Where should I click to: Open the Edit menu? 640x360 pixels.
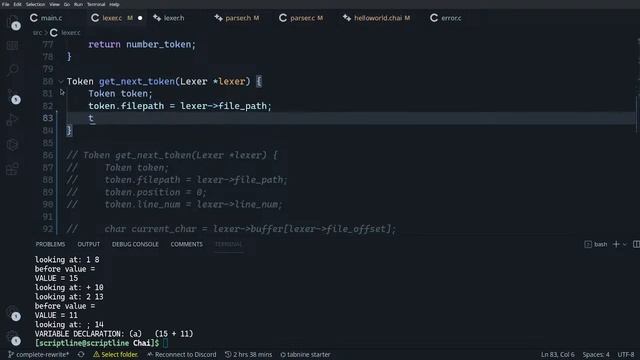[x=17, y=4]
